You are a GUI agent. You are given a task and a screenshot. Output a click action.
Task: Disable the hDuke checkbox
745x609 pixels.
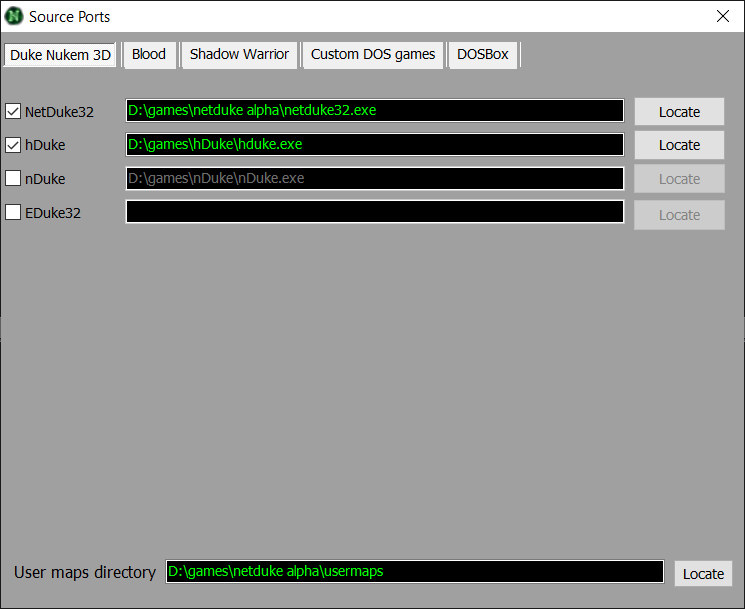[x=13, y=145]
